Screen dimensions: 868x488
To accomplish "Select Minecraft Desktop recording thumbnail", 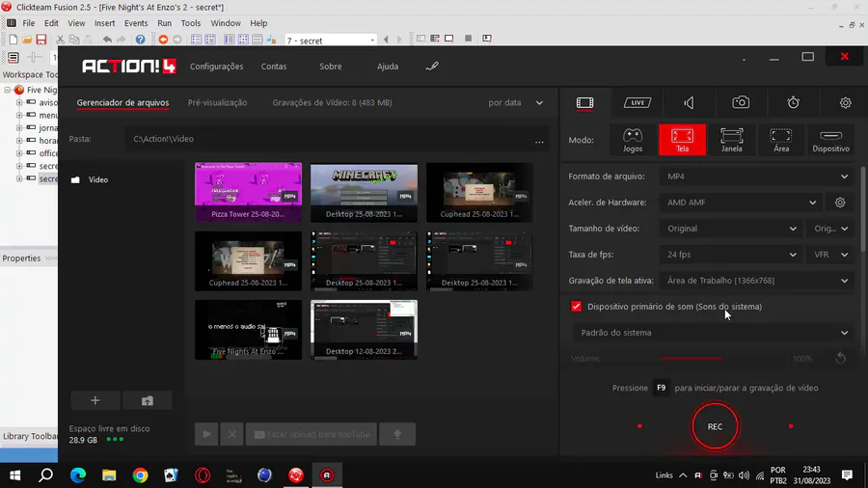I will tap(364, 192).
